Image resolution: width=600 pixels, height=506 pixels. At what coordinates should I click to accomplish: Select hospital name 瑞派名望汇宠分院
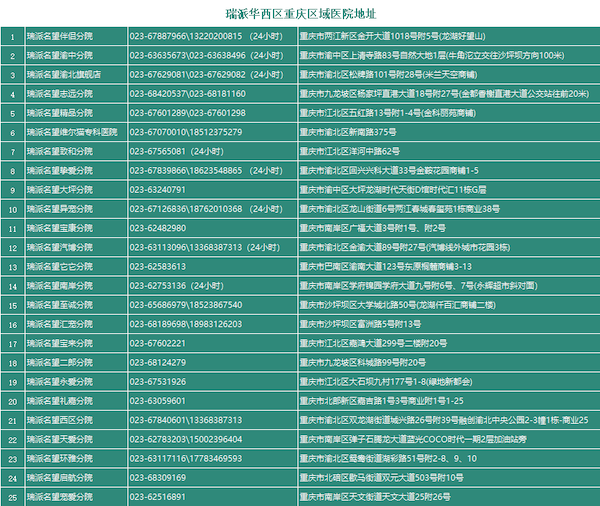pos(60,324)
